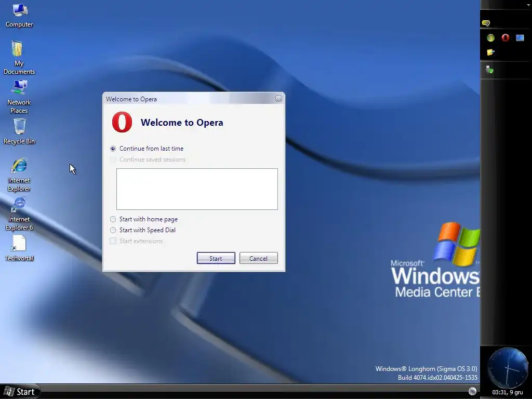
Task: Click the round notification icon on the taskbar
Action: click(472, 391)
